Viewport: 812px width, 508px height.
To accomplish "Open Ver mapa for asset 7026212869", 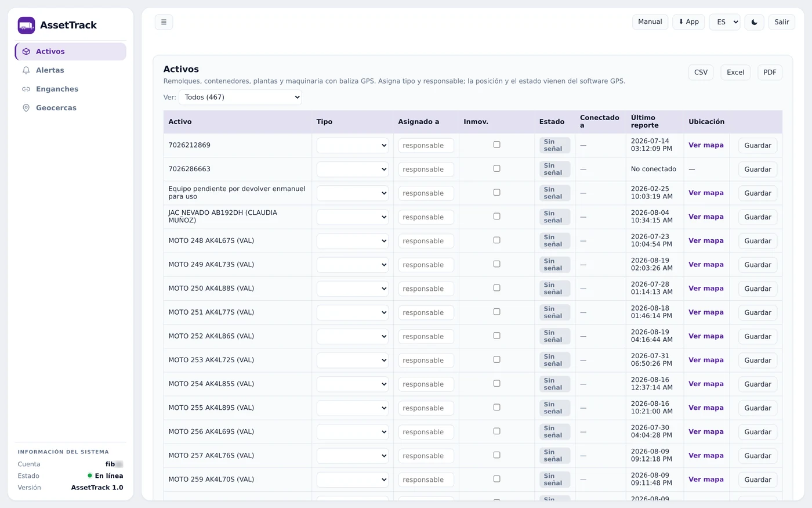I will pyautogui.click(x=706, y=145).
